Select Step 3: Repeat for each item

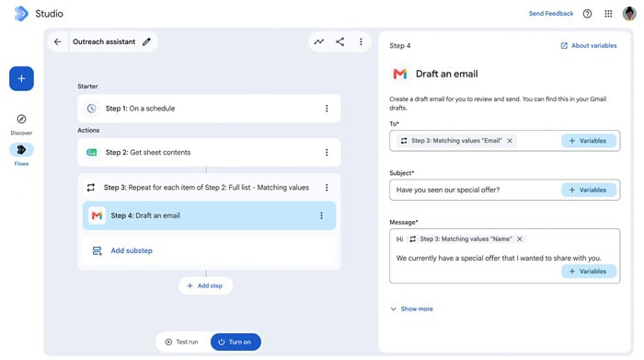pyautogui.click(x=209, y=188)
